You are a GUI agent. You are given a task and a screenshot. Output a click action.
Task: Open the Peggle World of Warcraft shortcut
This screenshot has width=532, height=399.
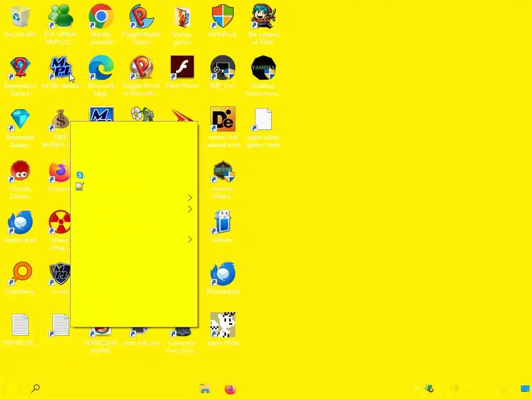click(x=141, y=68)
